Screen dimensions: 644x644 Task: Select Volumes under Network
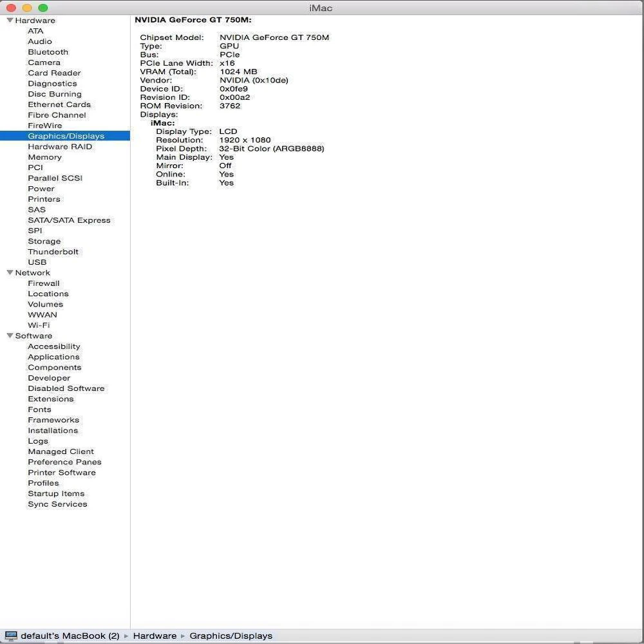pyautogui.click(x=45, y=305)
